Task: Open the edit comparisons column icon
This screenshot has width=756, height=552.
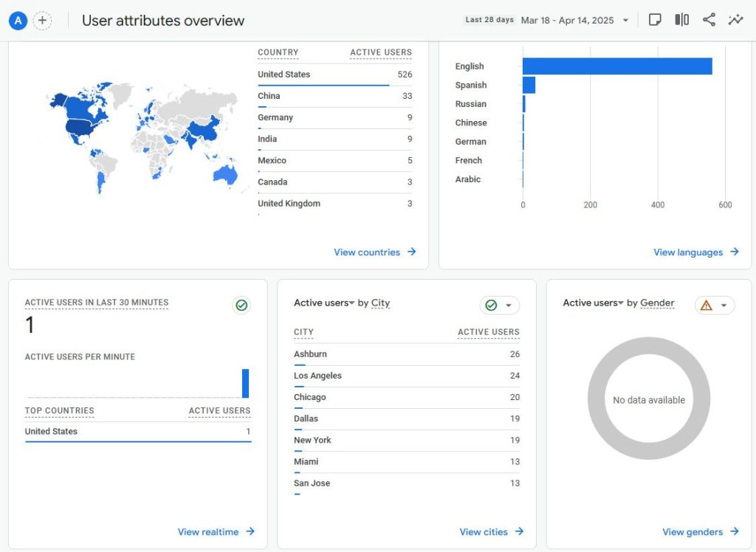Action: (x=681, y=20)
